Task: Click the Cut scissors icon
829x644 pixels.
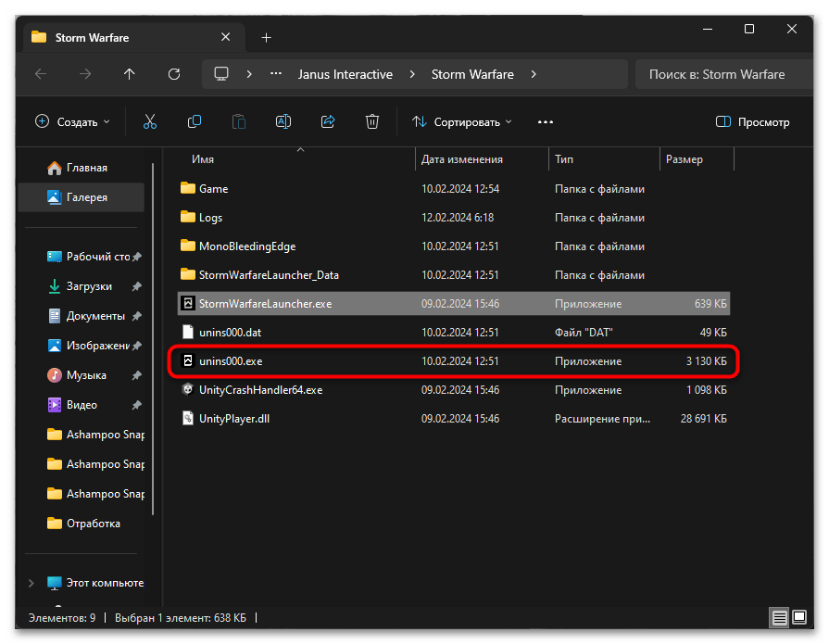Action: [x=150, y=122]
